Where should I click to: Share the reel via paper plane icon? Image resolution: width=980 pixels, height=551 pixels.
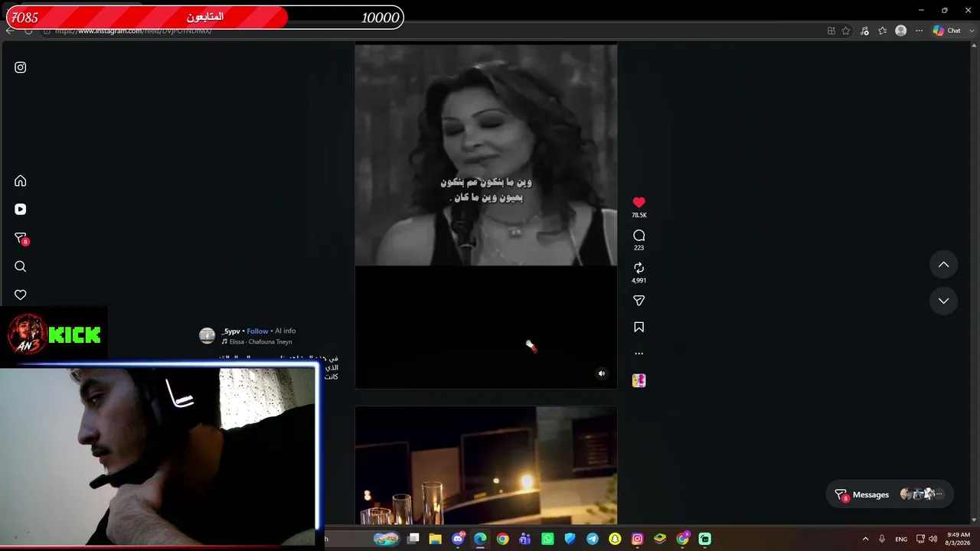[639, 301]
